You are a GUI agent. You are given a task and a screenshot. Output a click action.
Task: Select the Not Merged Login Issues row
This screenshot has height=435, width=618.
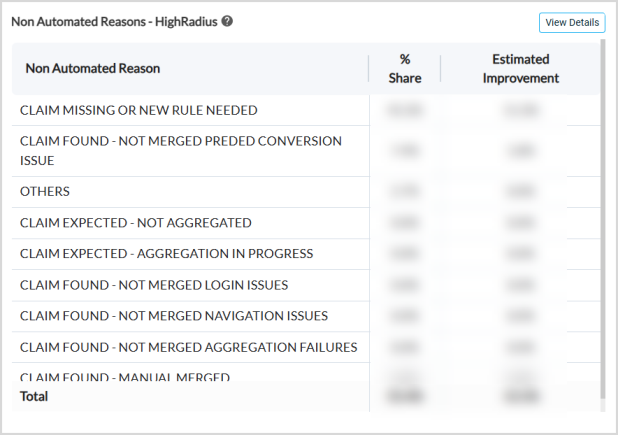(x=154, y=285)
